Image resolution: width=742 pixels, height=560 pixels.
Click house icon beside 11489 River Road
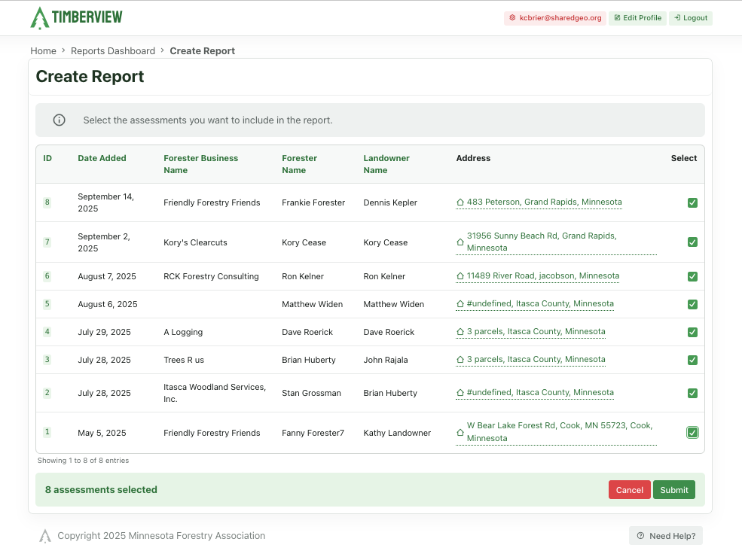click(460, 275)
